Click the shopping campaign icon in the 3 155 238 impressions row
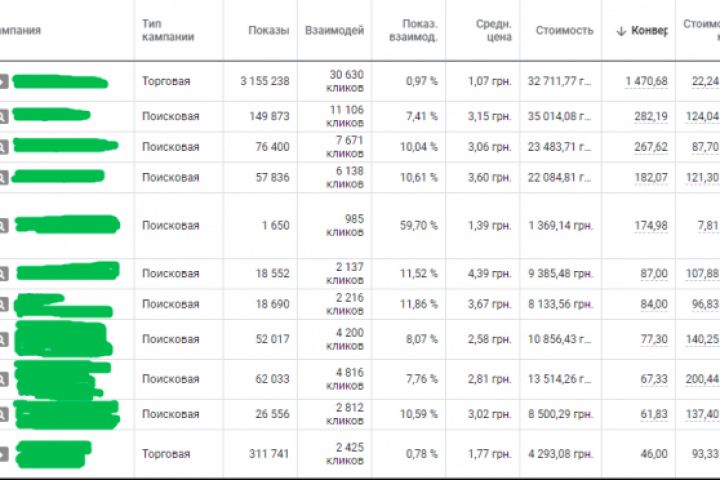Image resolution: width=720 pixels, height=480 pixels. click(3, 82)
